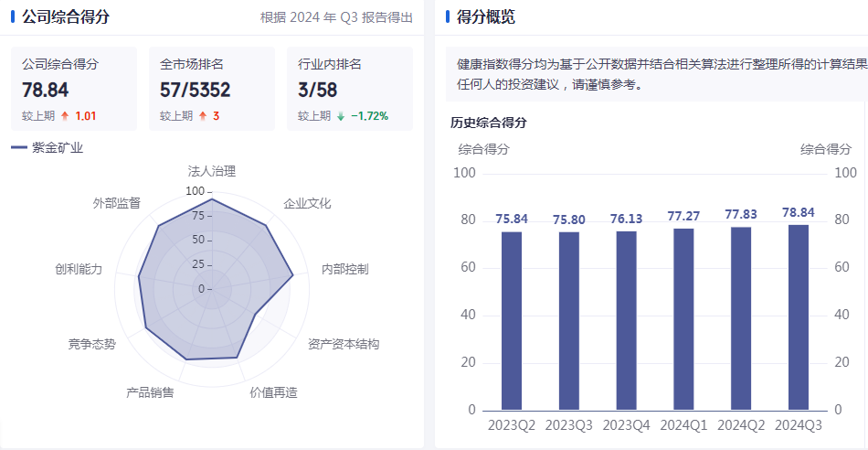Select the 2024Q3 bar showing 78.84
Viewport: 868px width, 450px height.
pyautogui.click(x=799, y=317)
